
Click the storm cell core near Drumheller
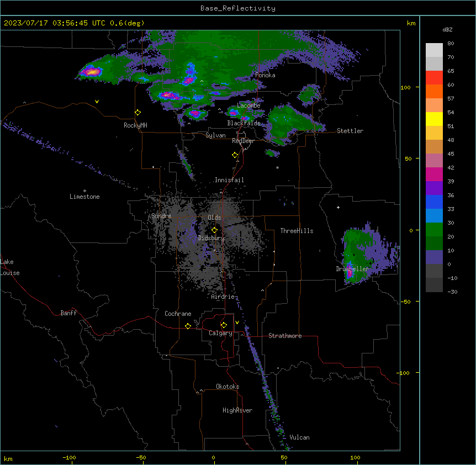click(x=350, y=272)
